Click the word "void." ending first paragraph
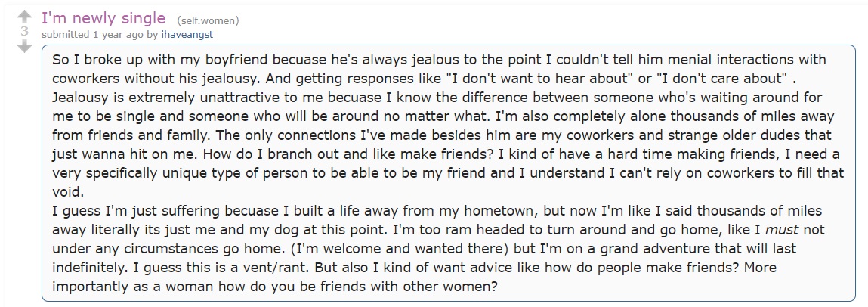The image size is (868, 307). [x=67, y=192]
